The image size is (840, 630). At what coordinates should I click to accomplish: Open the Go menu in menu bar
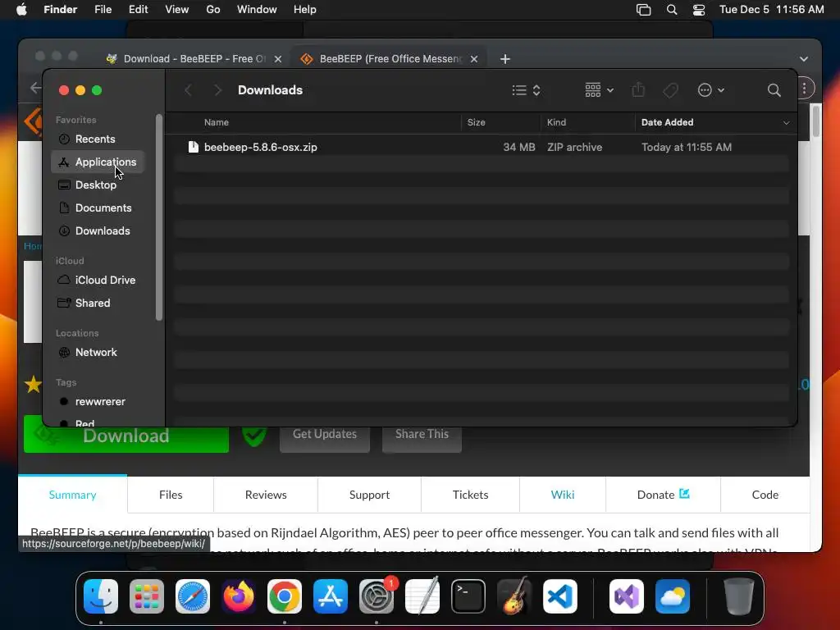pos(212,10)
